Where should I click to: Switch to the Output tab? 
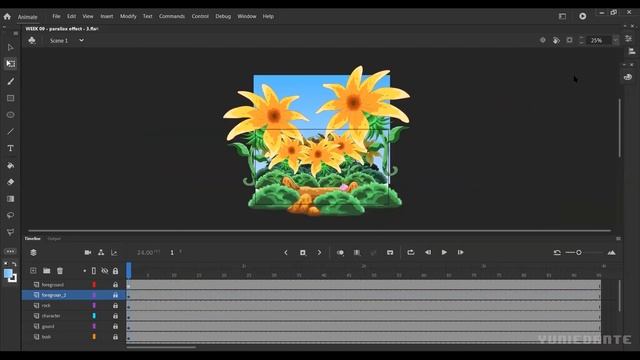click(54, 238)
